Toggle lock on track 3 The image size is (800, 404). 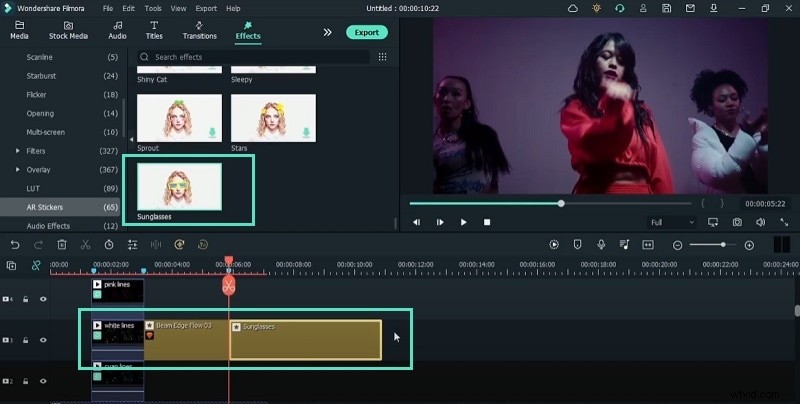[x=27, y=341]
